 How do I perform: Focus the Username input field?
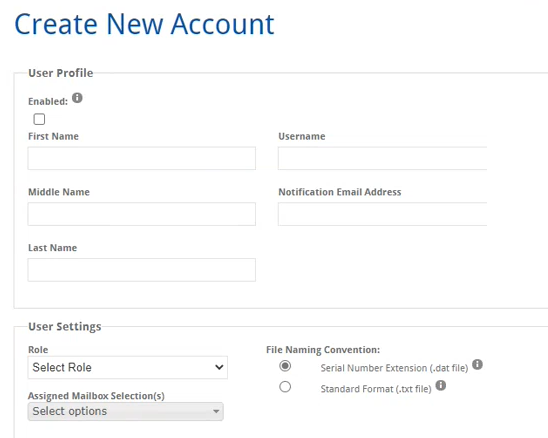tap(382, 158)
